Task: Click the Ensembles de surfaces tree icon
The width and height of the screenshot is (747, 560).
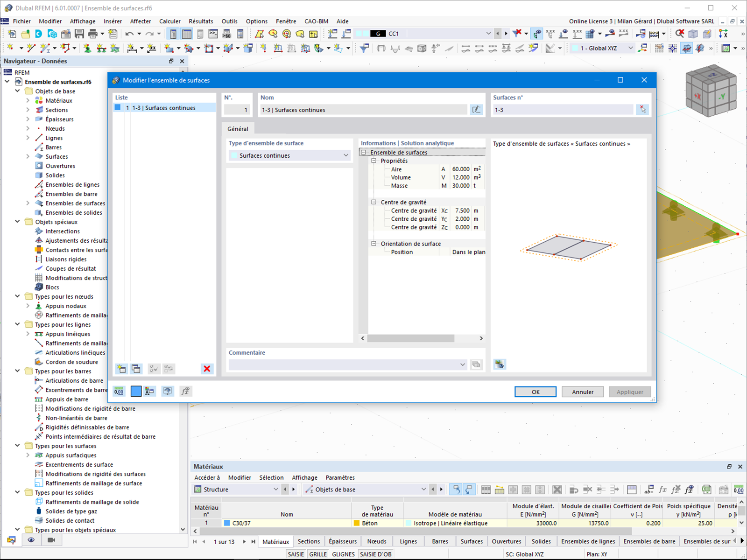Action: point(39,203)
